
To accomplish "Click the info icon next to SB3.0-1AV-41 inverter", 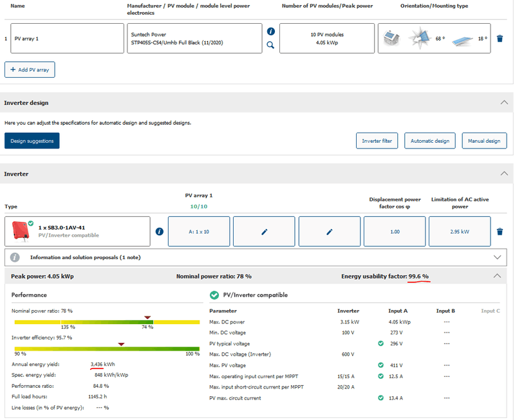I will coord(160,232).
